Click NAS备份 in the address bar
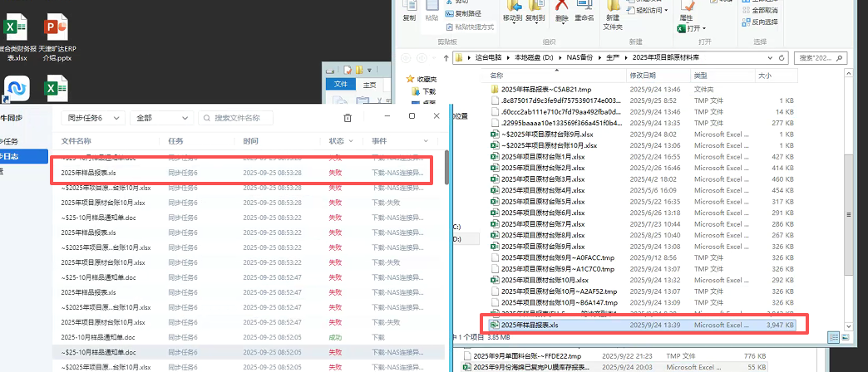 (579, 57)
